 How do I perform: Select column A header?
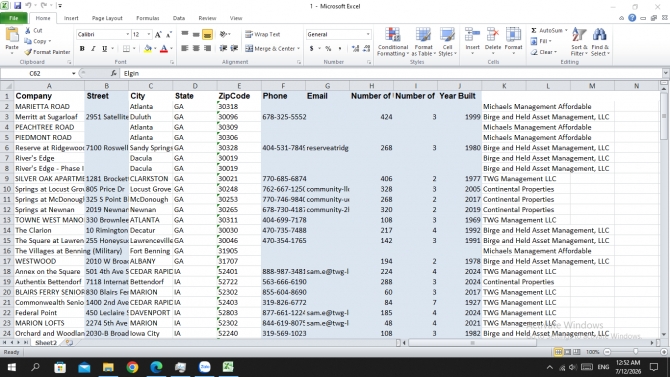49,86
